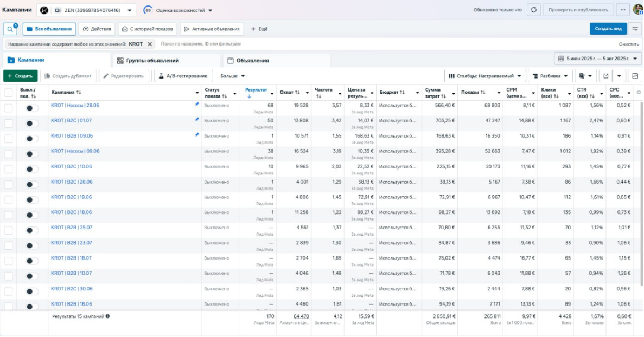
Task: Tick checkbox for KROT | B2B | 09.06 row
Action: tap(8, 139)
